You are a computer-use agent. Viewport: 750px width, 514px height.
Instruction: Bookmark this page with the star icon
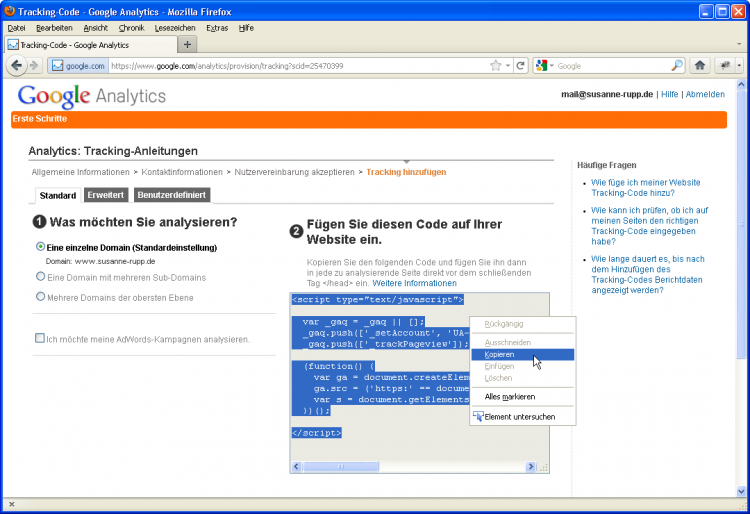click(495, 66)
